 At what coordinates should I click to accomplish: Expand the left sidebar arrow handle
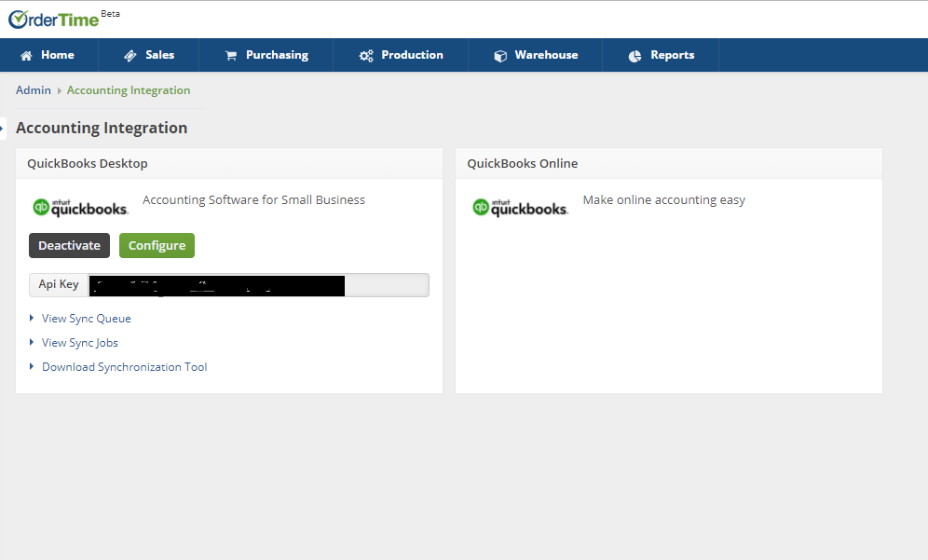(x=3, y=129)
